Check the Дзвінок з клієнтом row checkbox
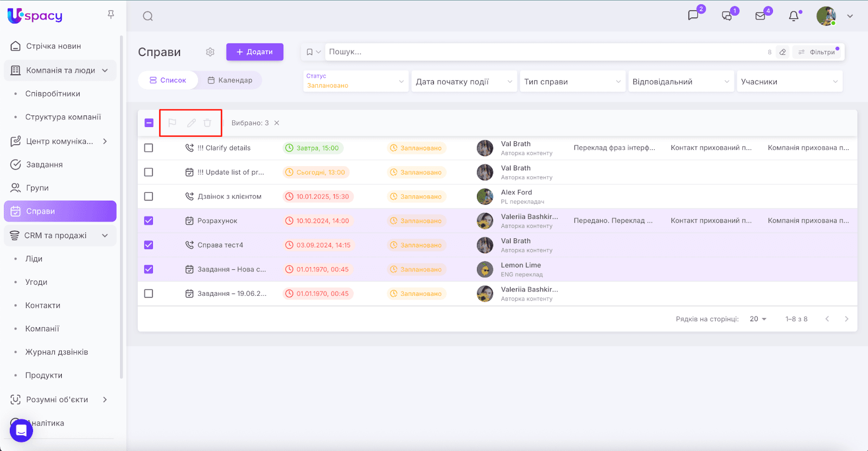The image size is (868, 451). point(149,196)
